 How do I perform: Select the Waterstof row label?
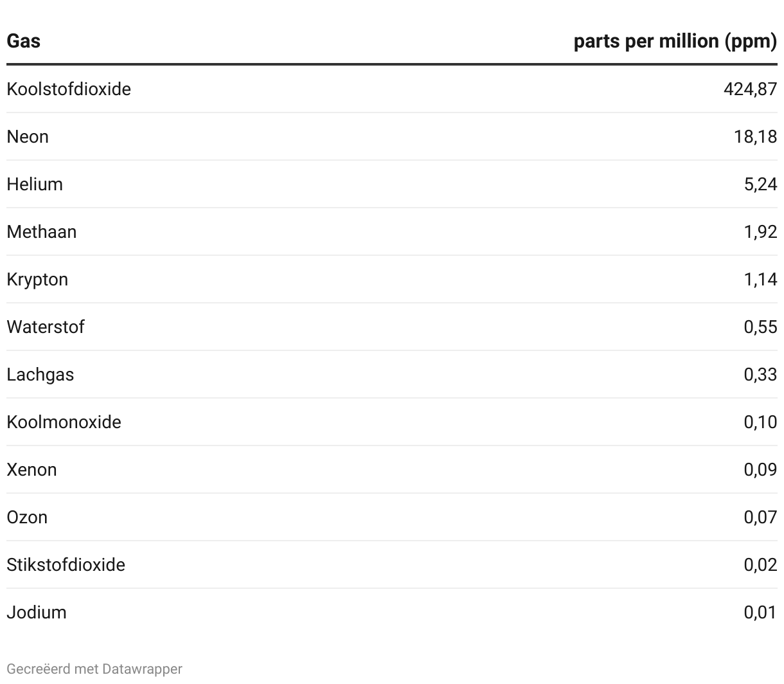[46, 327]
